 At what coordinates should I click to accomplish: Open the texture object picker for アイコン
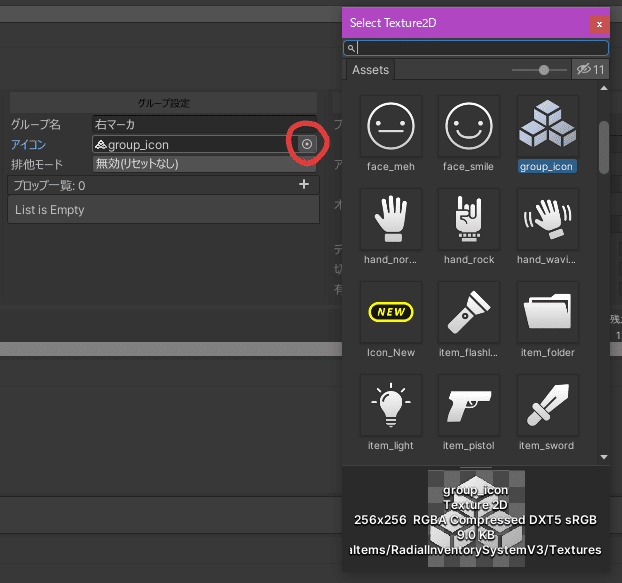[307, 144]
